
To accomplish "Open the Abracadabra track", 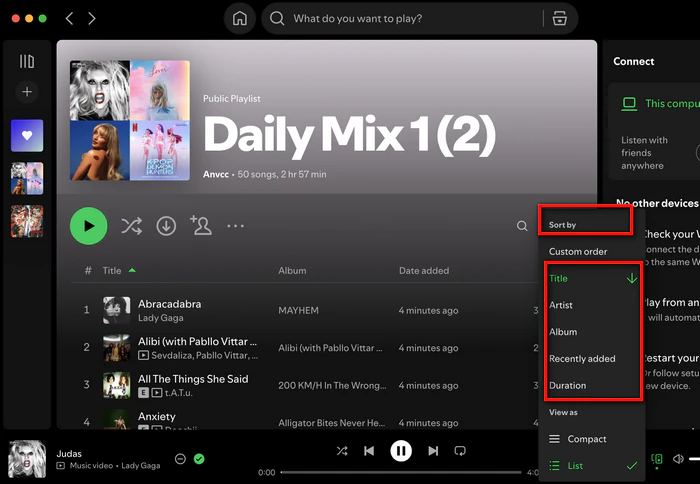I will [170, 304].
